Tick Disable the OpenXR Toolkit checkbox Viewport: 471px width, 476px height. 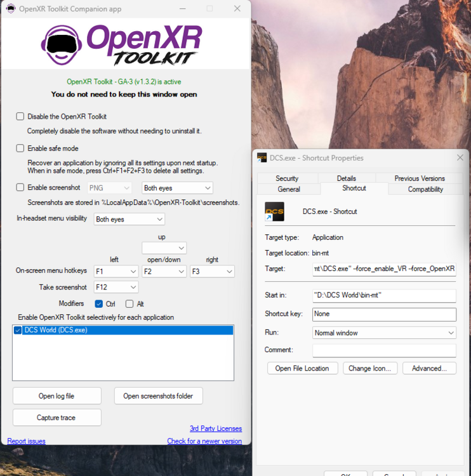click(x=20, y=117)
